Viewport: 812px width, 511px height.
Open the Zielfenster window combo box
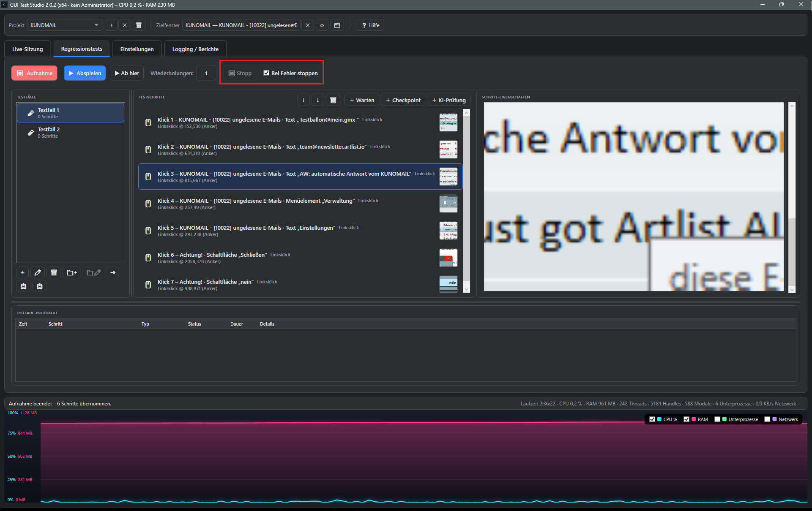[x=241, y=25]
